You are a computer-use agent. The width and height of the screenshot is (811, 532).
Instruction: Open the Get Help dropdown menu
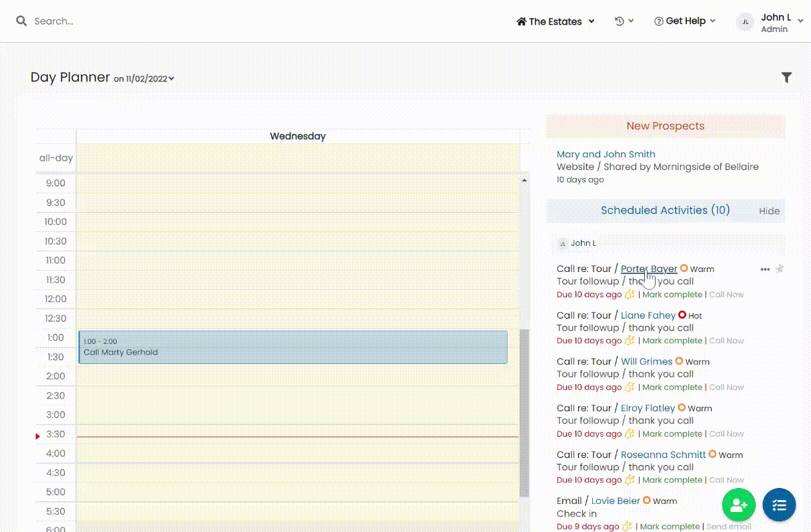(x=685, y=21)
